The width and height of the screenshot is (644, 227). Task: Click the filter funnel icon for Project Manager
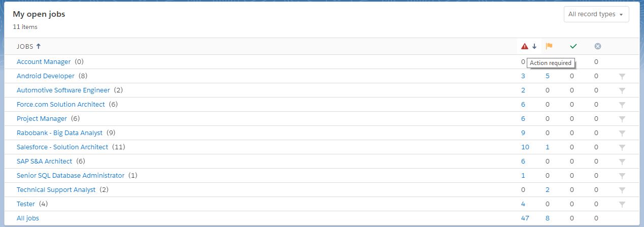[622, 119]
